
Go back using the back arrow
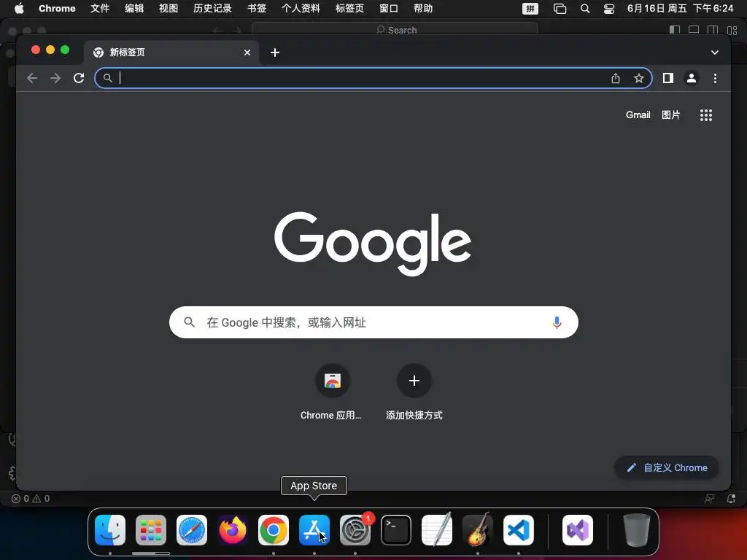click(x=32, y=78)
